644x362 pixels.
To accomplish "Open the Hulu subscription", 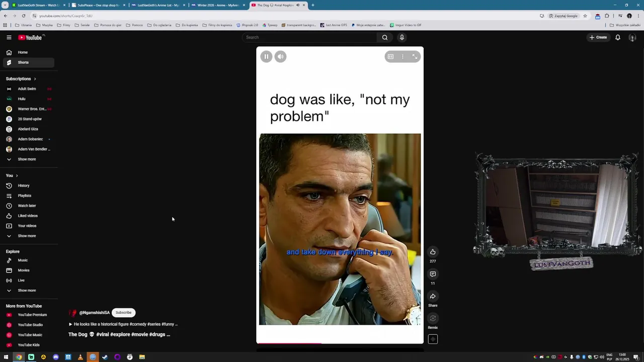I will click(x=28, y=99).
